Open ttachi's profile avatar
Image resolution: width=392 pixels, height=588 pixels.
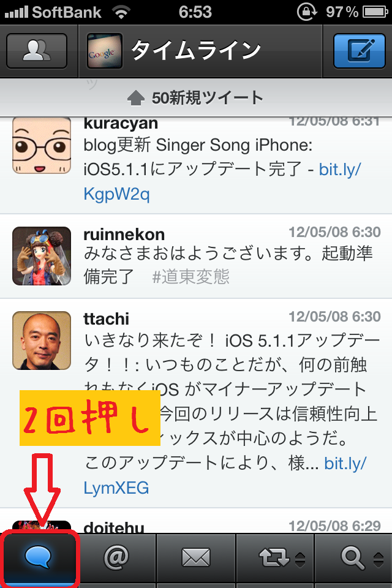42,341
